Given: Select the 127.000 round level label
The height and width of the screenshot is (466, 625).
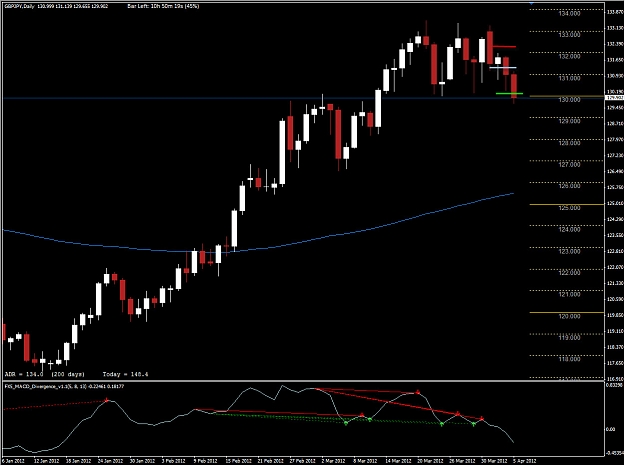Looking at the screenshot, I should (x=570, y=165).
